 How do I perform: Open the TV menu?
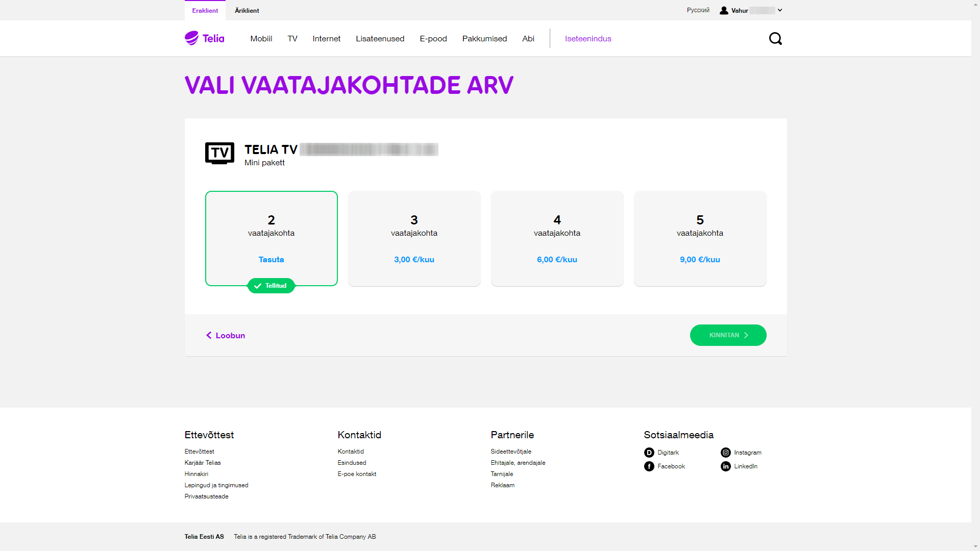coord(292,39)
